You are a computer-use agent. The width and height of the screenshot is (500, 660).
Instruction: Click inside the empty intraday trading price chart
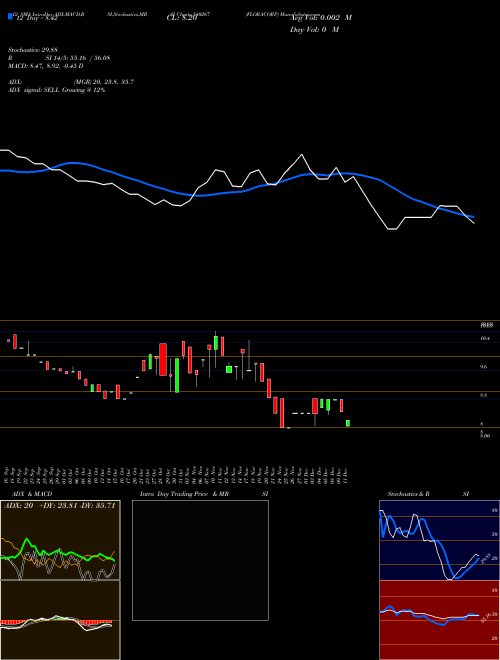pyautogui.click(x=200, y=560)
